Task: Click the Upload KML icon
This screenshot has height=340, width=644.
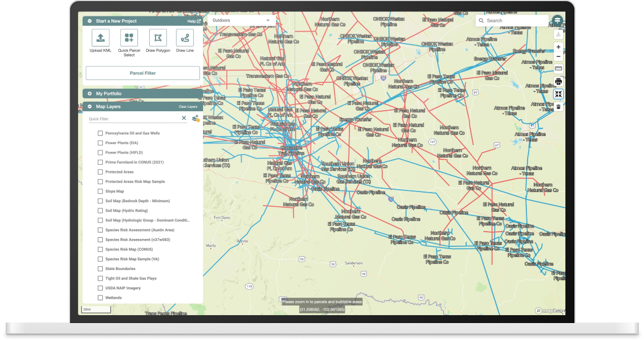Action: pos(100,38)
